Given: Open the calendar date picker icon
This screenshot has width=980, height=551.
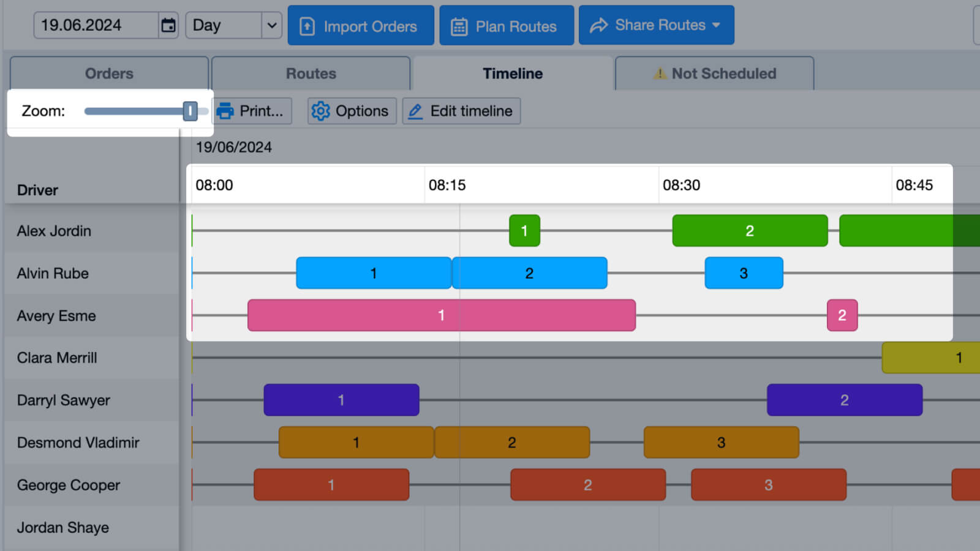Looking at the screenshot, I should 168,25.
